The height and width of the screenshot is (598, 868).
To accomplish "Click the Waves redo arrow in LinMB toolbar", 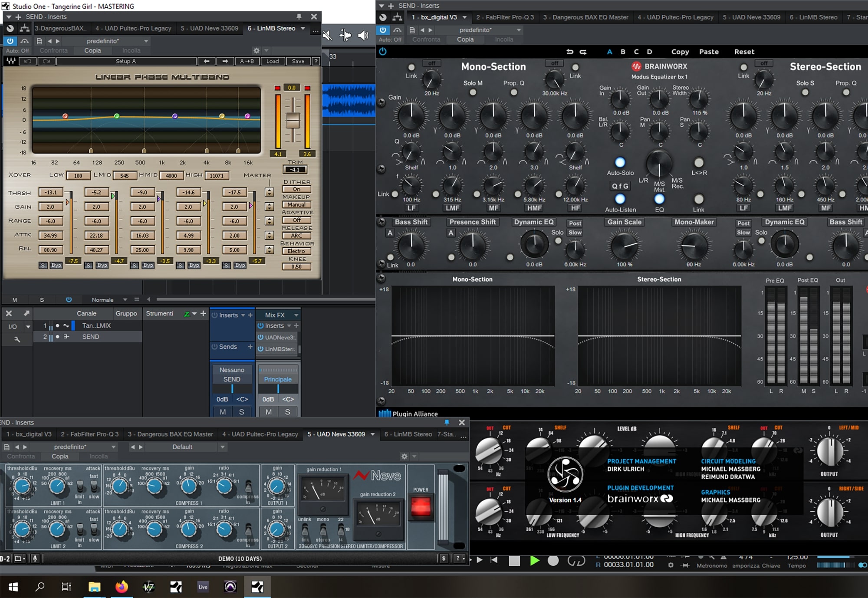I will [x=46, y=61].
